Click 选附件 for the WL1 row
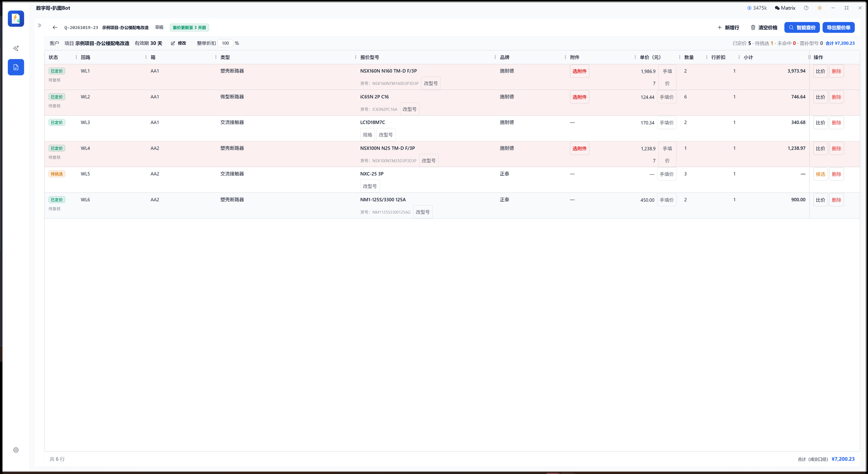The width and height of the screenshot is (868, 474). pyautogui.click(x=579, y=71)
